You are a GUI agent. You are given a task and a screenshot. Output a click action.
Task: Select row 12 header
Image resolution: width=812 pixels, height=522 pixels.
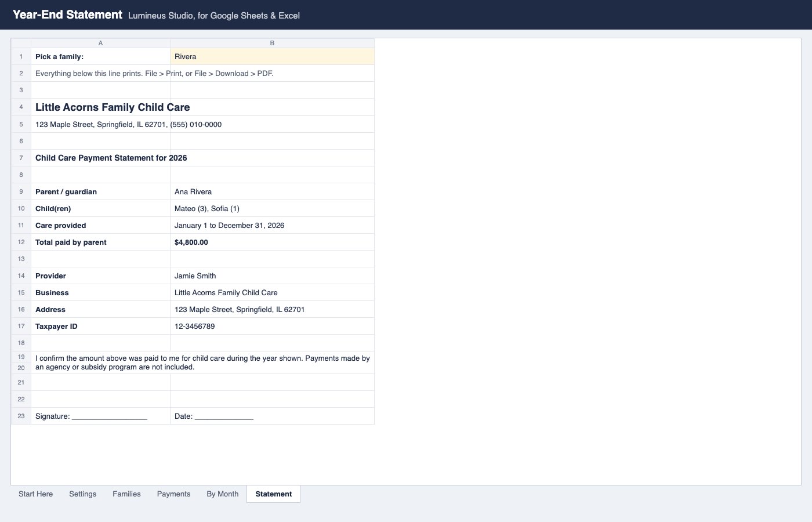pyautogui.click(x=21, y=242)
